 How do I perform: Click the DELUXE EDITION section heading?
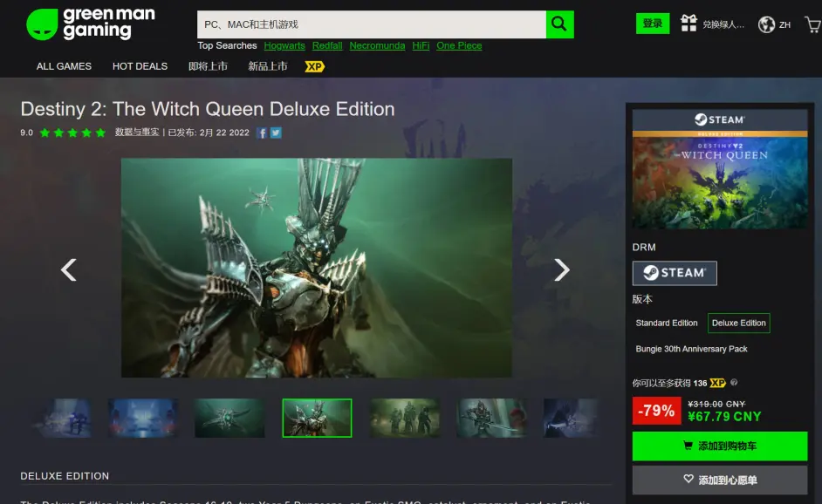pos(65,476)
